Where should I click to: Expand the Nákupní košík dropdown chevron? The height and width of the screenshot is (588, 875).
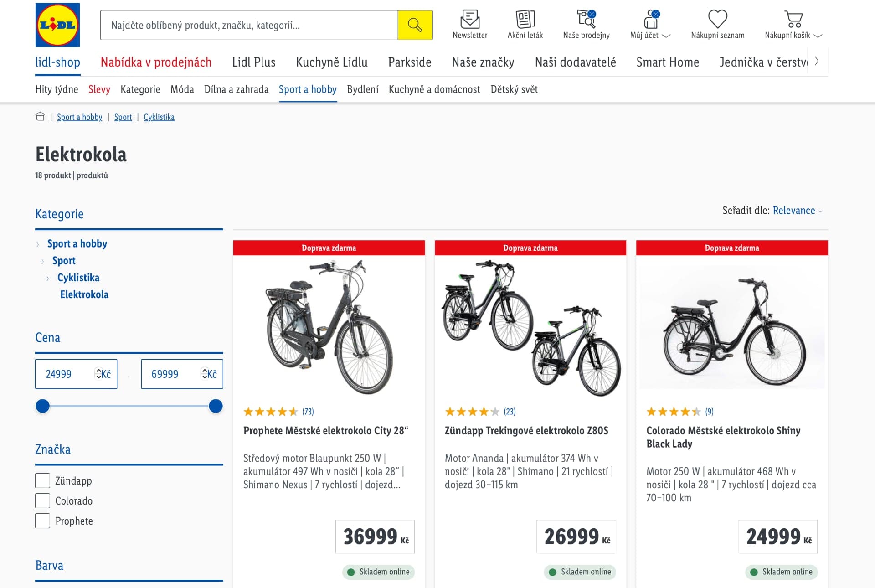point(818,36)
